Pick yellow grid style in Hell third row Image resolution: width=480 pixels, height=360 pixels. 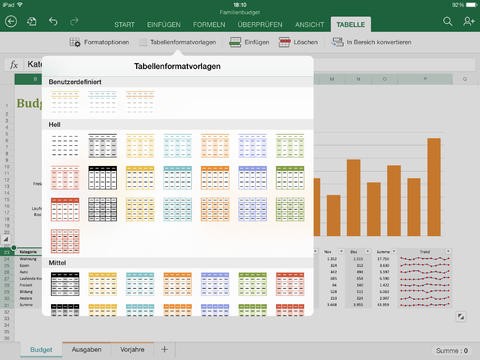tap(140, 209)
